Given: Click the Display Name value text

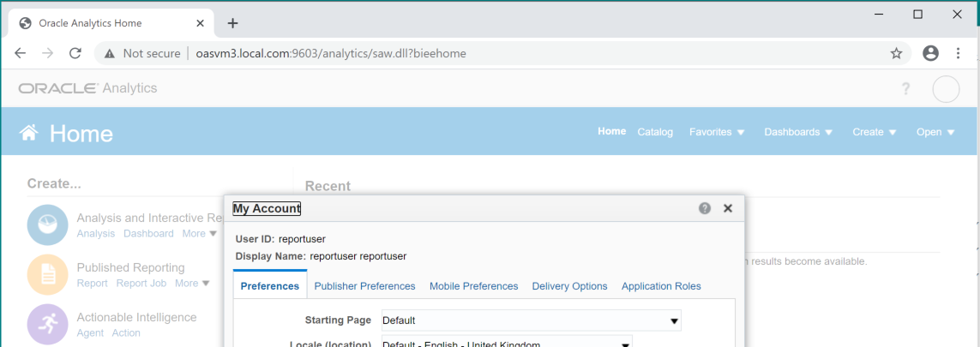Looking at the screenshot, I should [358, 256].
